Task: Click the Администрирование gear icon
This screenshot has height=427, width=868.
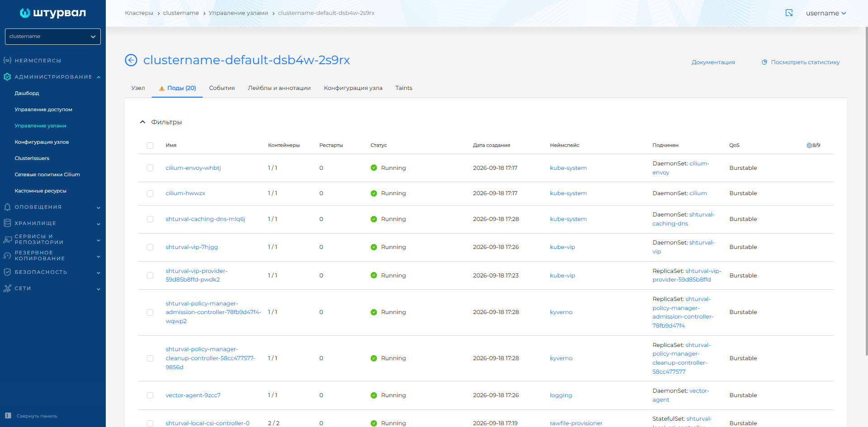Action: tap(7, 77)
